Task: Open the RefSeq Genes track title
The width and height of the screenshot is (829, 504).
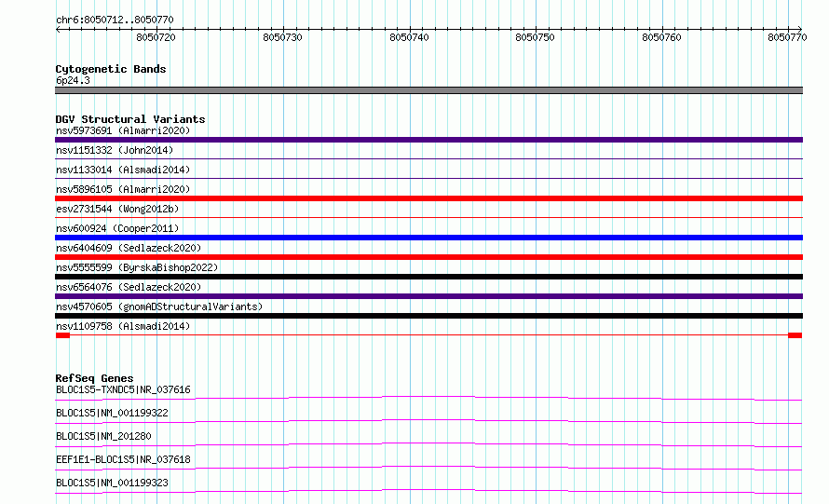Action: pyautogui.click(x=94, y=378)
